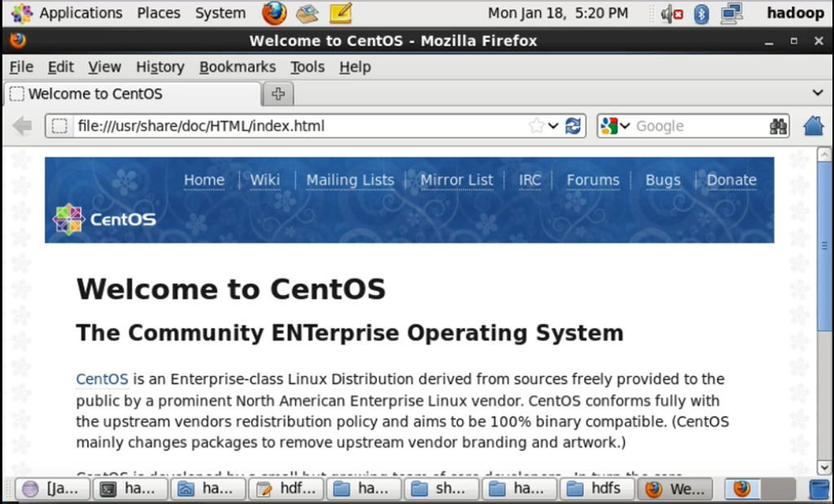Open the Applications menu
The image size is (834, 504).
tap(68, 13)
